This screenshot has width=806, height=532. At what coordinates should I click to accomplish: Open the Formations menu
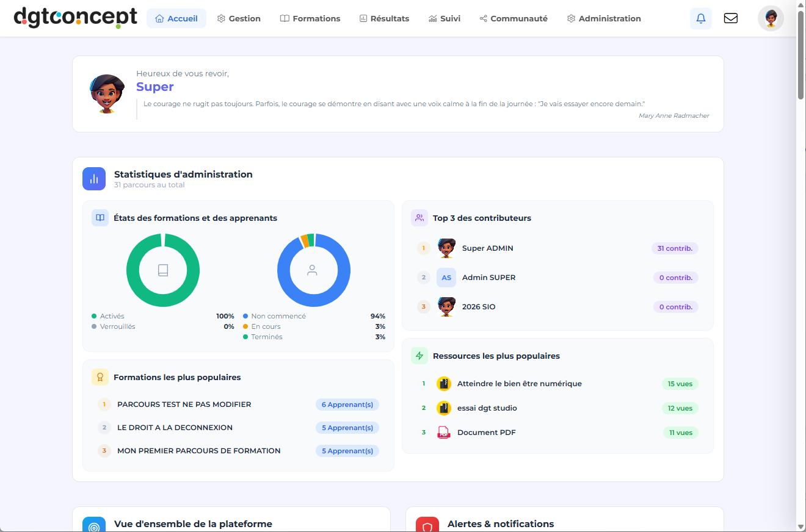(x=310, y=18)
